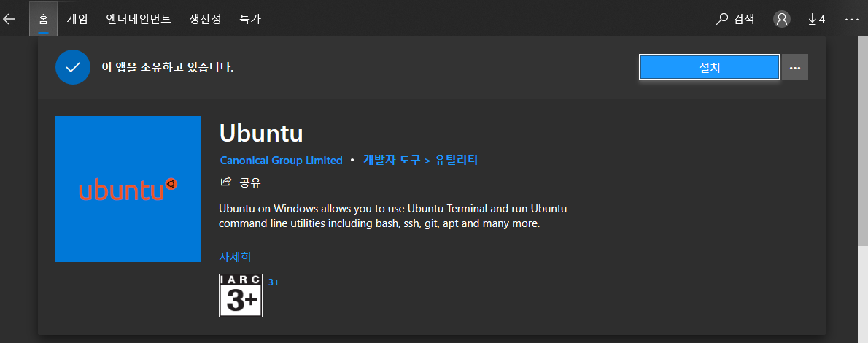Image resolution: width=868 pixels, height=343 pixels.
Task: Open the user account profile icon
Action: pos(782,19)
